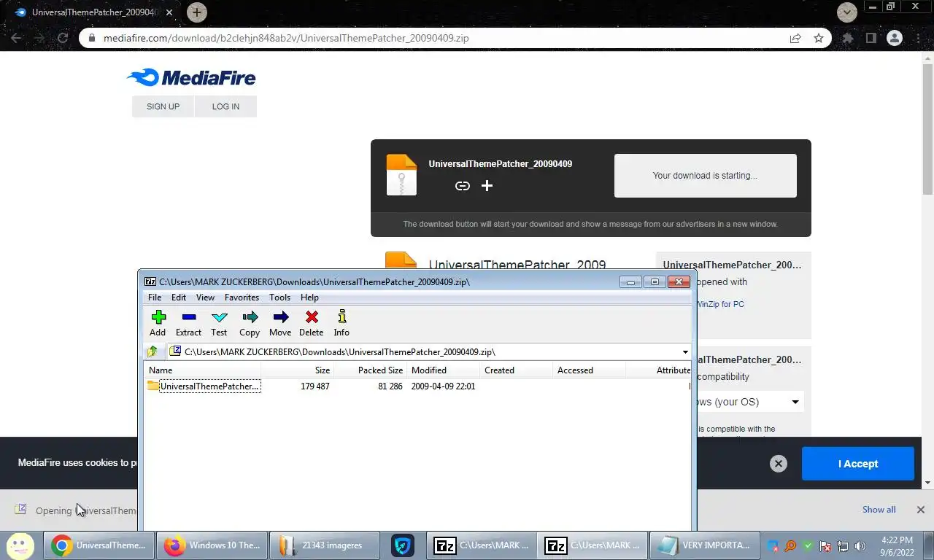Click the taskbar clock 4:22 PM

click(x=897, y=540)
